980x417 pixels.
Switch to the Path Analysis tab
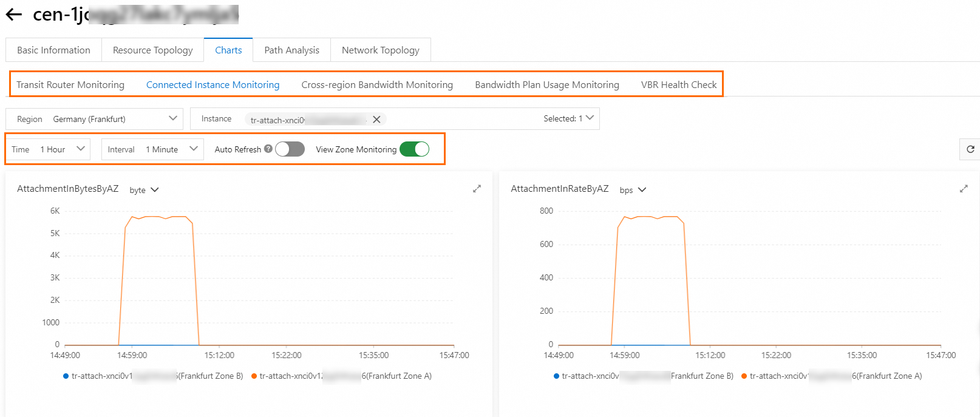[x=291, y=50]
